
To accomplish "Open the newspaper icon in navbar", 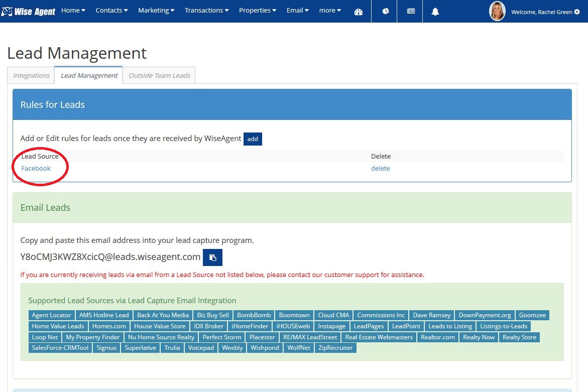I will click(x=411, y=11).
